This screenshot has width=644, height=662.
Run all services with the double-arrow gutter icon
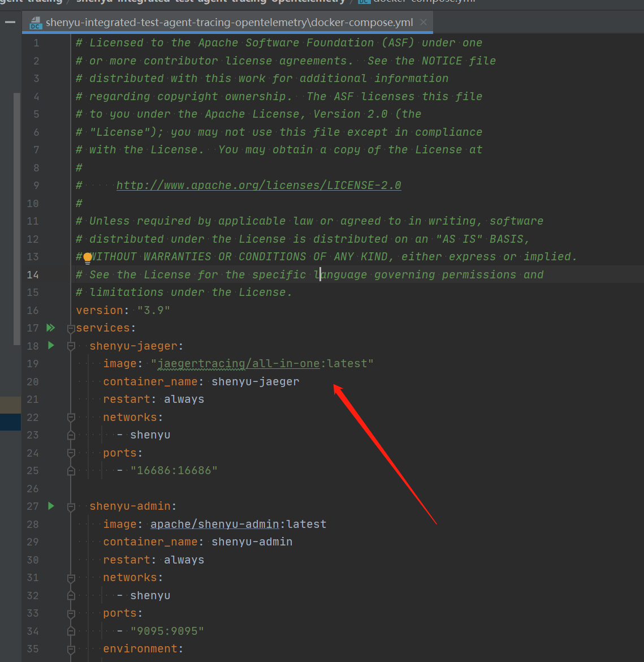(x=51, y=328)
